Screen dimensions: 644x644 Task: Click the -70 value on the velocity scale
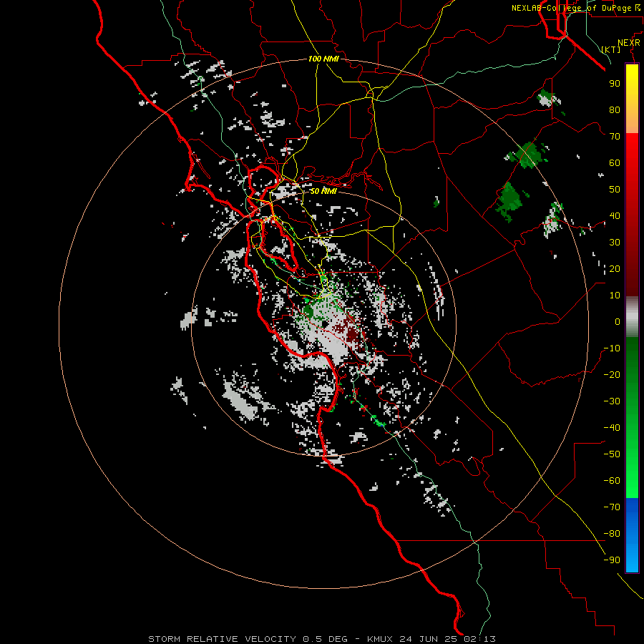tap(612, 507)
